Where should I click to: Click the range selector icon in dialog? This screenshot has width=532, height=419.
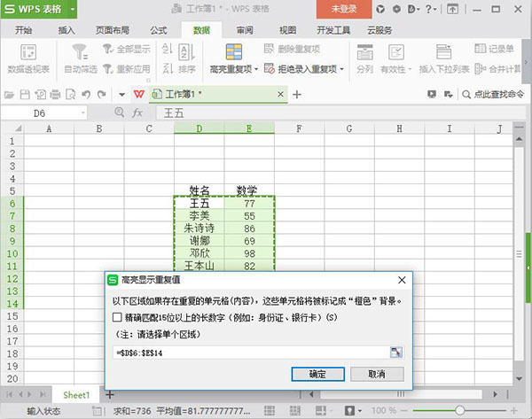(x=395, y=353)
